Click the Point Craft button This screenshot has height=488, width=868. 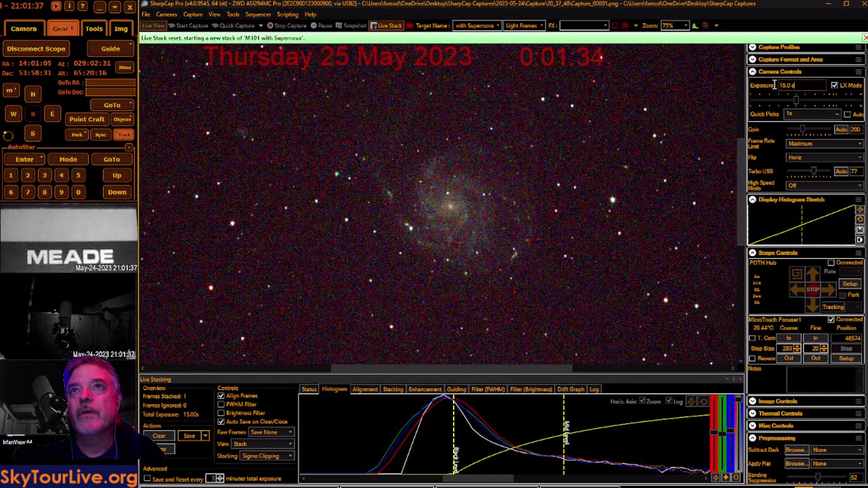[x=87, y=119]
